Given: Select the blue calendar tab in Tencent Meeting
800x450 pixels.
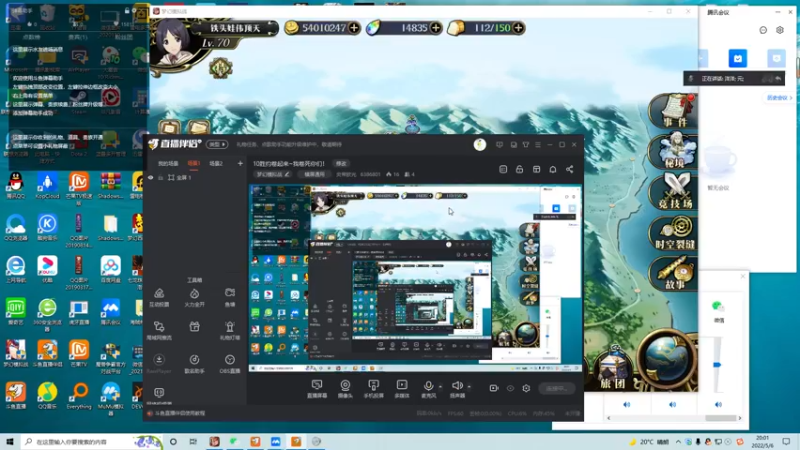Looking at the screenshot, I should (x=738, y=58).
